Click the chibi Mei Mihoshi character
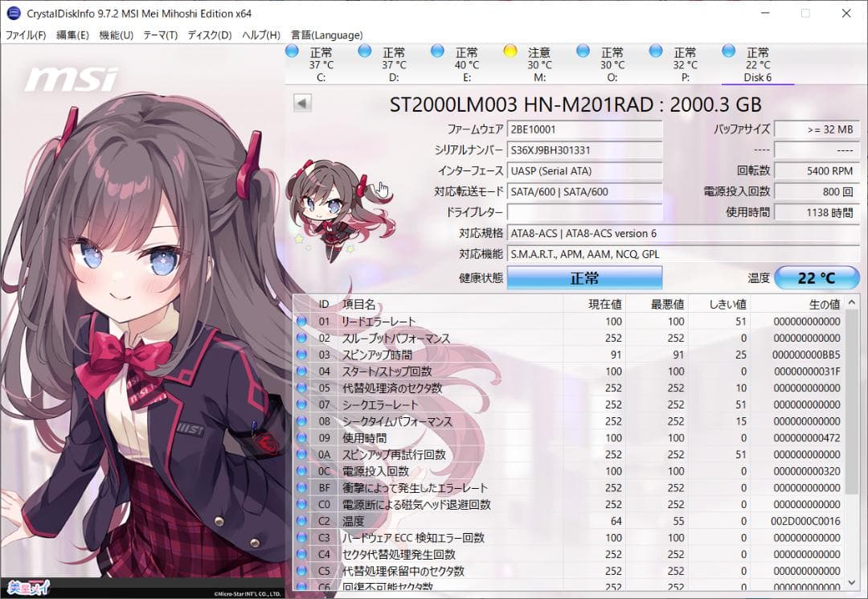This screenshot has height=599, width=868. point(339,211)
